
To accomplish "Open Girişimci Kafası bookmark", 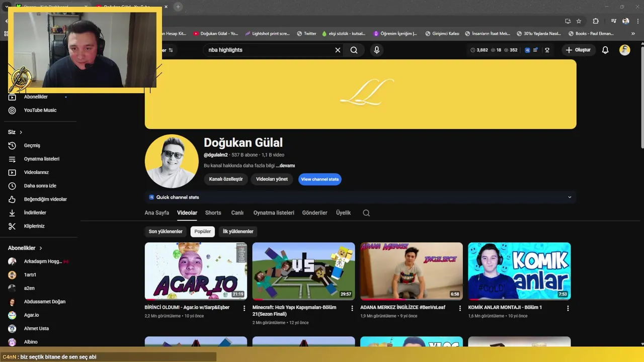I will coord(442,34).
